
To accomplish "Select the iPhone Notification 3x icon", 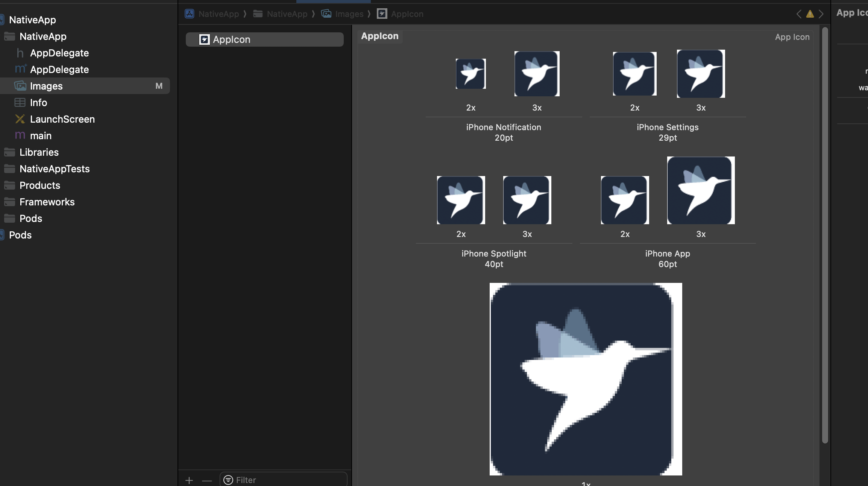I will click(537, 74).
